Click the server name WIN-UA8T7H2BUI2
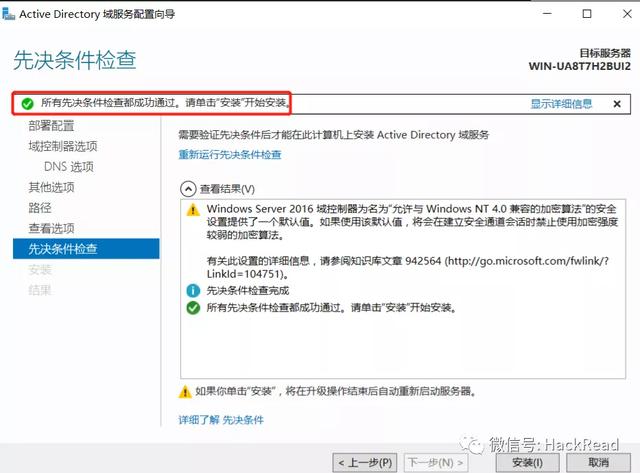The width and height of the screenshot is (640, 473). point(580,66)
